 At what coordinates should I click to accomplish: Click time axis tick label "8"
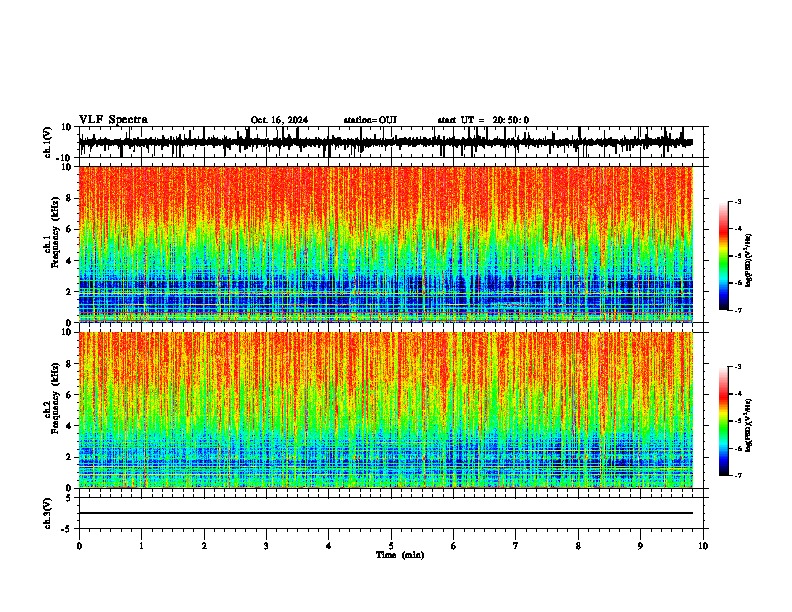point(578,546)
